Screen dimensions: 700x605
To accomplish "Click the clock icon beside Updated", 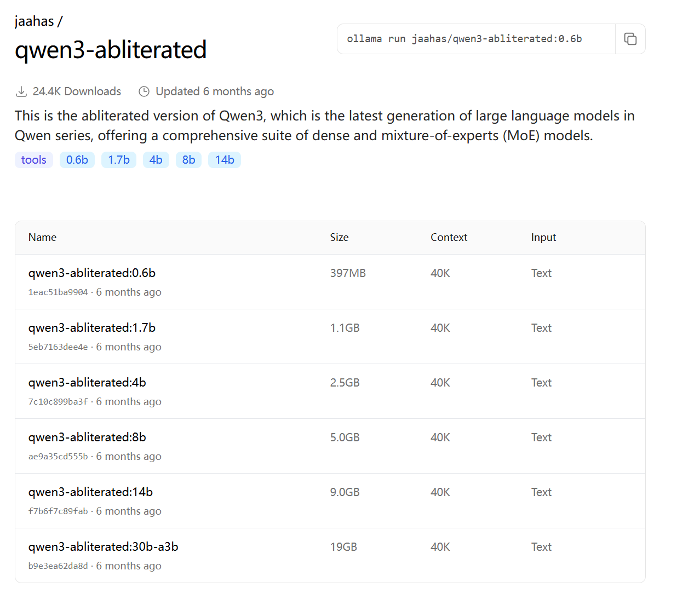I will [144, 91].
